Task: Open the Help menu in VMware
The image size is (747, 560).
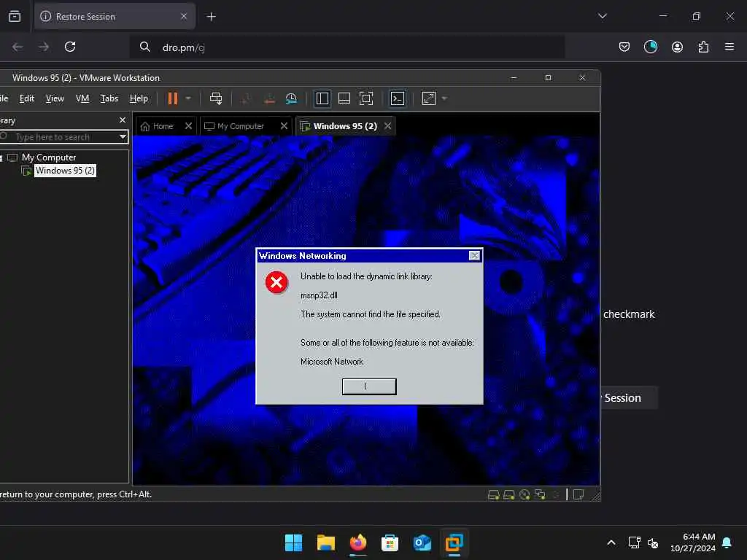Action: tap(139, 98)
